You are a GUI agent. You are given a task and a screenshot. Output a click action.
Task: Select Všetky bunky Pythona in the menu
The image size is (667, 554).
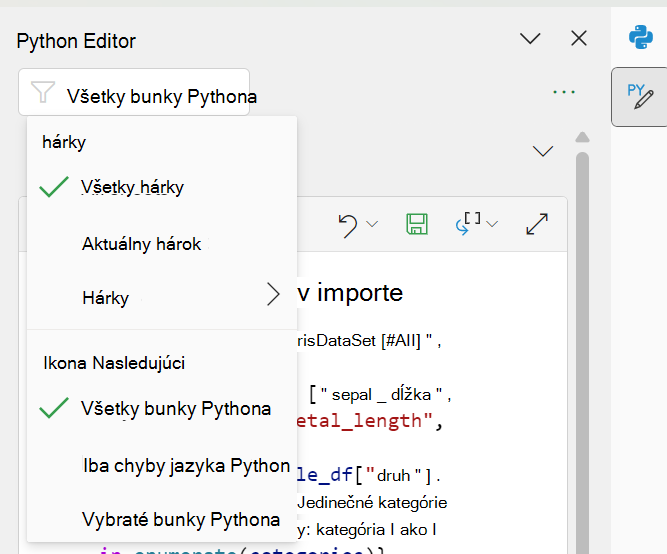pos(162,408)
